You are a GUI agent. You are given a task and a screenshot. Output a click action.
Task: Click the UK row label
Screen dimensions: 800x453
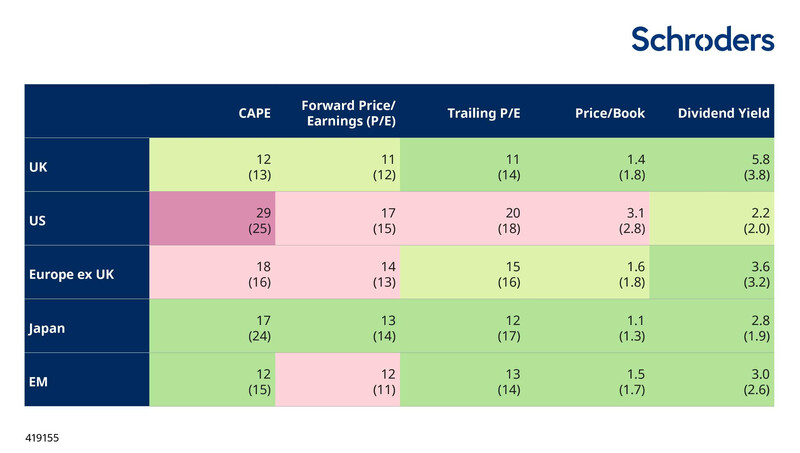pos(40,166)
